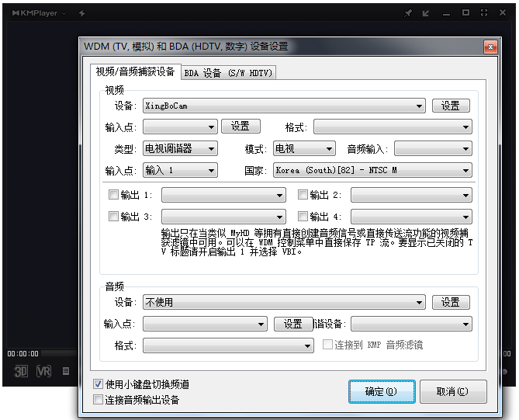Toggle fullscreen icon in KMPlayer title bar
Screen dimensions: 519x420
click(484, 12)
